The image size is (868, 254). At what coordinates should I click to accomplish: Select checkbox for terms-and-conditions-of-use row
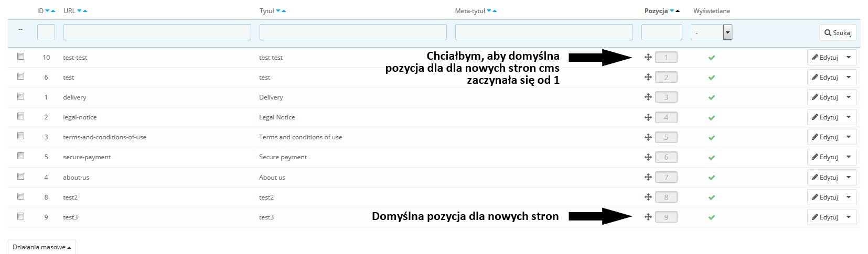pyautogui.click(x=21, y=136)
